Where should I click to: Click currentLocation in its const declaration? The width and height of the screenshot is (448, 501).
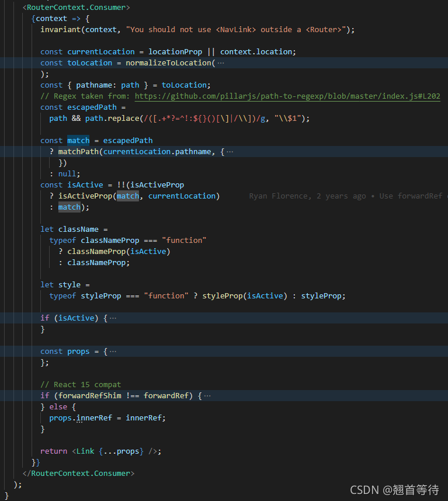tap(101, 52)
